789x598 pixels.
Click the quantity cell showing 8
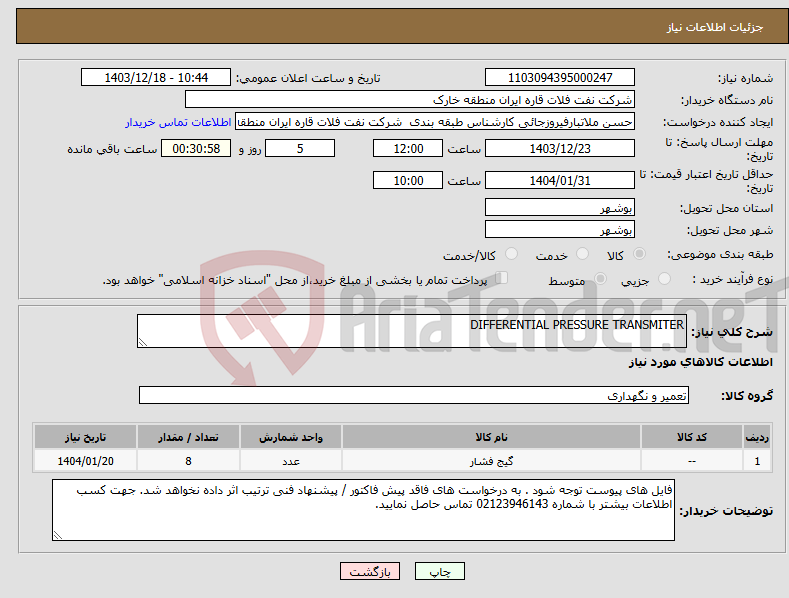[188, 461]
